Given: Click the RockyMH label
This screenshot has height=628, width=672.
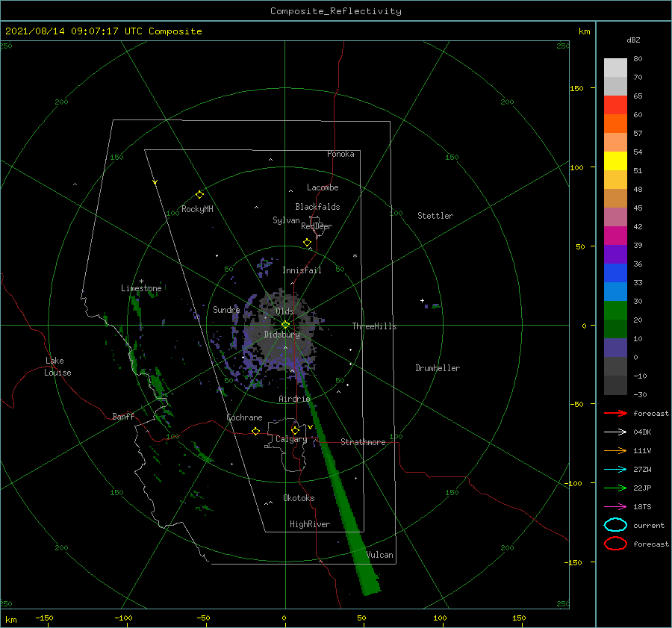Looking at the screenshot, I should click(x=197, y=209).
